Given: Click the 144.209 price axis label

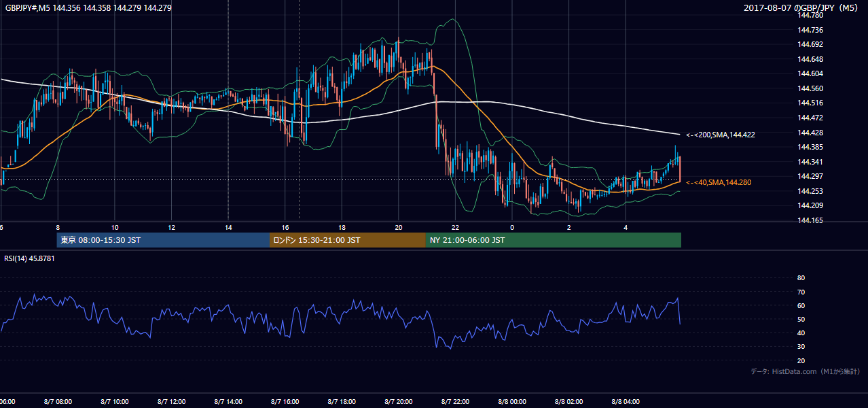Looking at the screenshot, I should pyautogui.click(x=810, y=205).
